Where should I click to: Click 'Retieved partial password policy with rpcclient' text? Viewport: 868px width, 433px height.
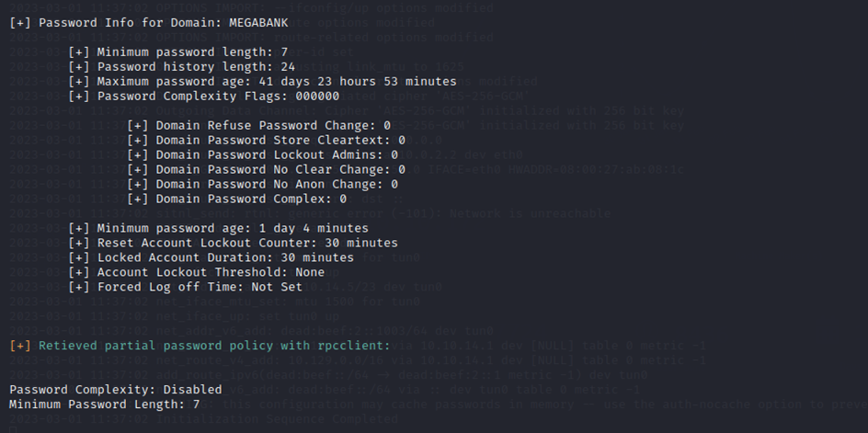pyautogui.click(x=214, y=346)
